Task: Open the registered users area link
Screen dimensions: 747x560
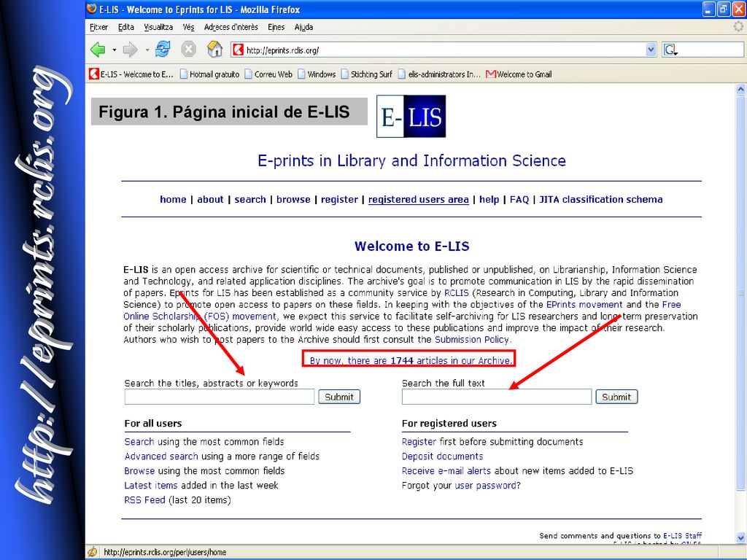Action: [418, 200]
